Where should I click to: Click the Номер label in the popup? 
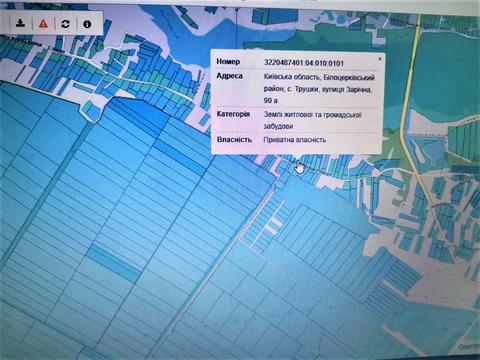pyautogui.click(x=228, y=61)
